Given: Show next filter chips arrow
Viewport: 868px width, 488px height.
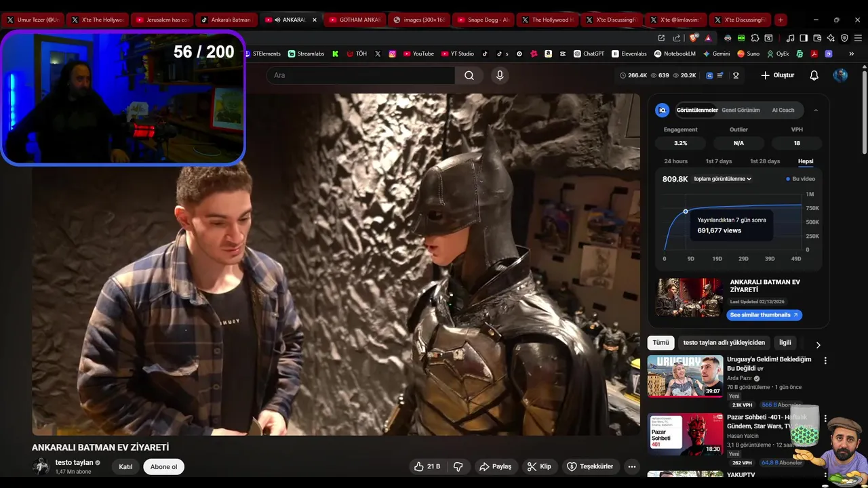Looking at the screenshot, I should [x=818, y=345].
